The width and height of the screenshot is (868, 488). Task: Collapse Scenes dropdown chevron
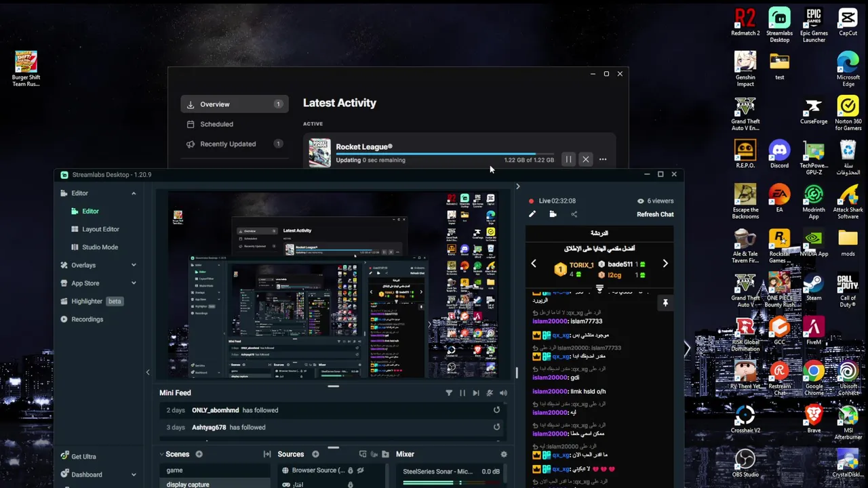(162, 454)
